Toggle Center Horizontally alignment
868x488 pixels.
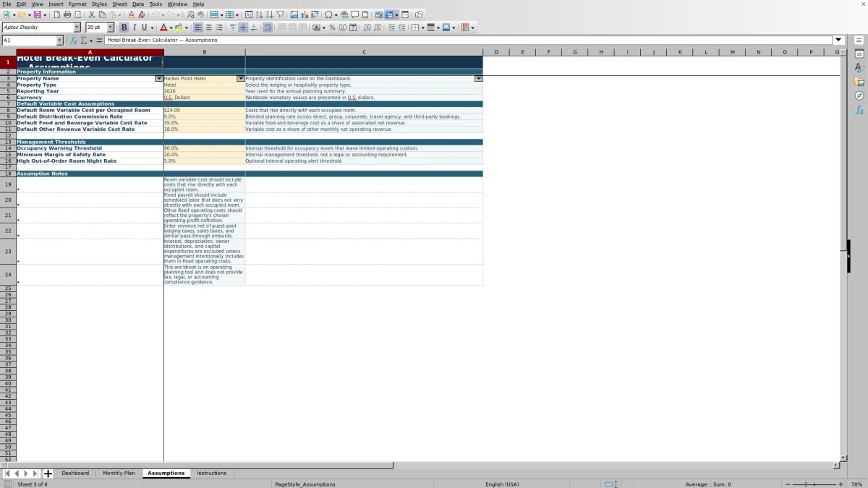point(208,27)
